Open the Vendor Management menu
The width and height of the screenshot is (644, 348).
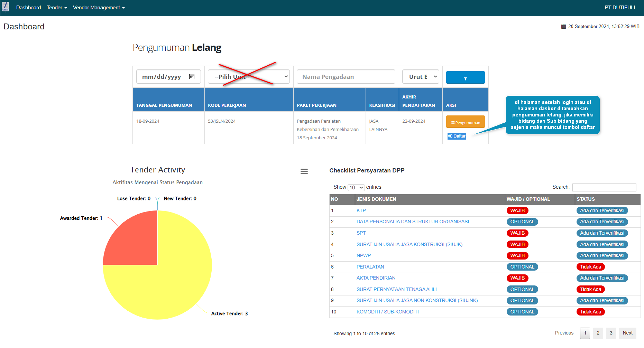point(99,8)
